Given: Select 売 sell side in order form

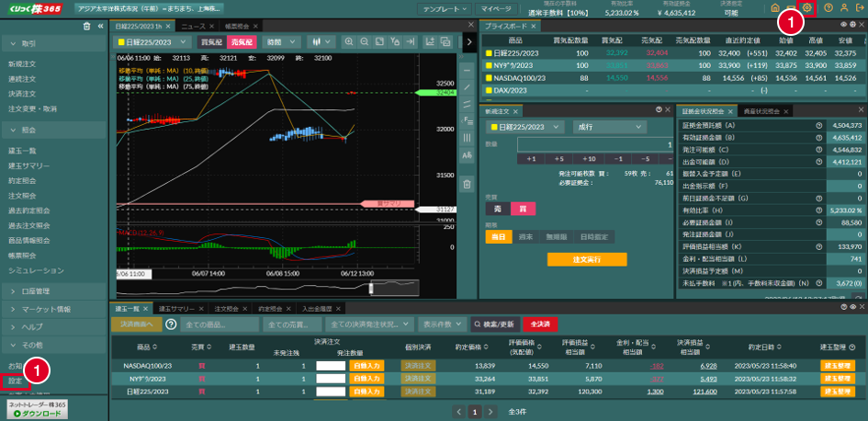Looking at the screenshot, I should (x=497, y=209).
